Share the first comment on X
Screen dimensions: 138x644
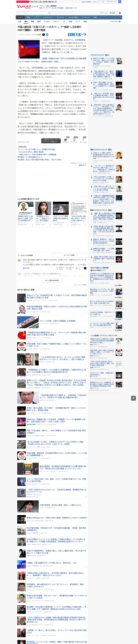[x=85, y=268]
